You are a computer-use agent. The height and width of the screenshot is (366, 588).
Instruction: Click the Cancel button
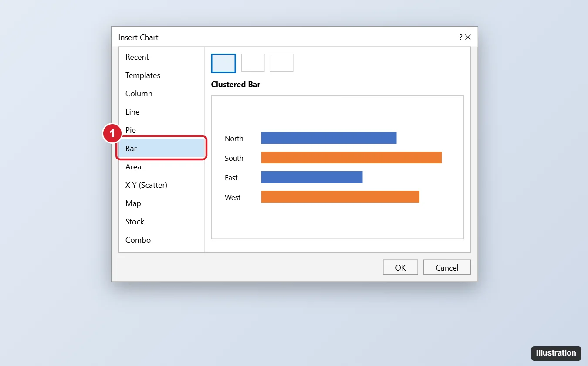pyautogui.click(x=447, y=268)
